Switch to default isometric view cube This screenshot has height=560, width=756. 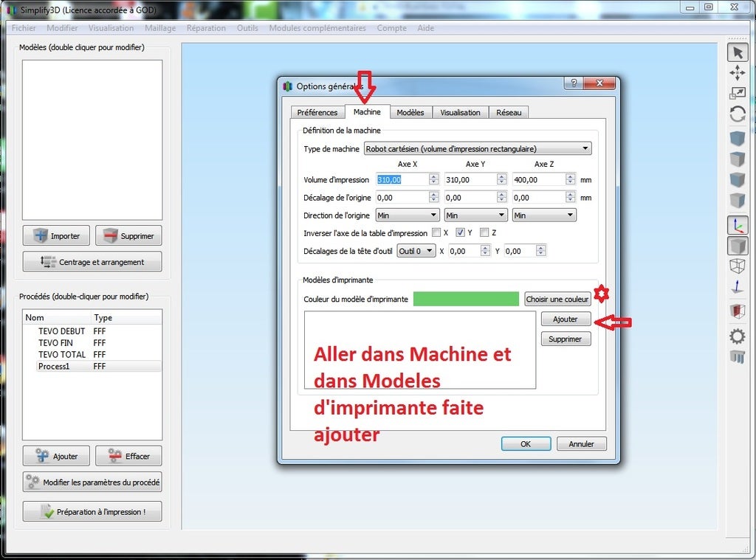click(x=738, y=138)
